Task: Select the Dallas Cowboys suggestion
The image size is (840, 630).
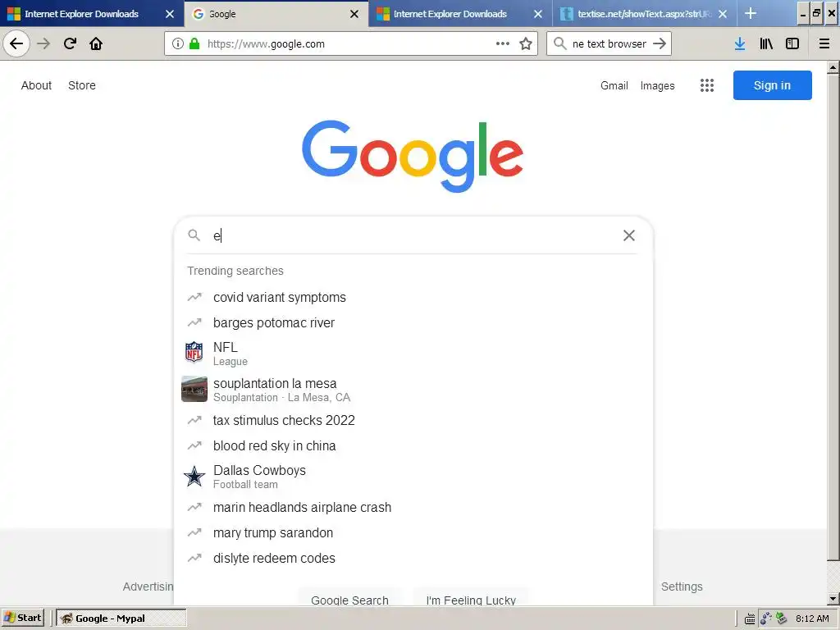Action: click(x=413, y=477)
